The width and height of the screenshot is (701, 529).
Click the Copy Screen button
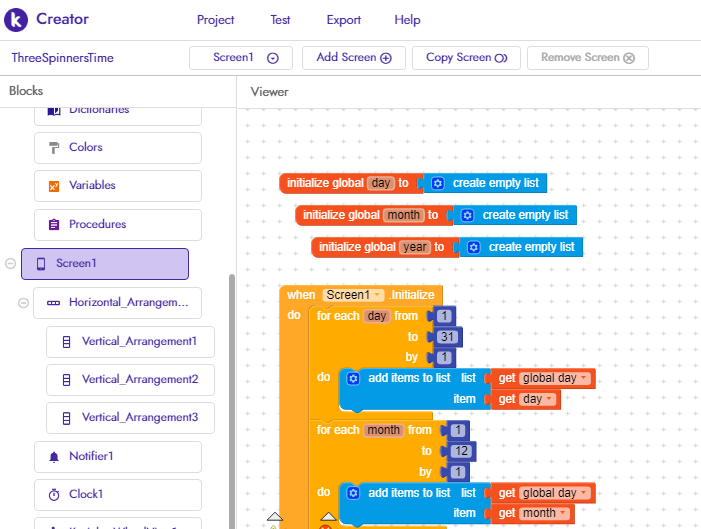(466, 58)
